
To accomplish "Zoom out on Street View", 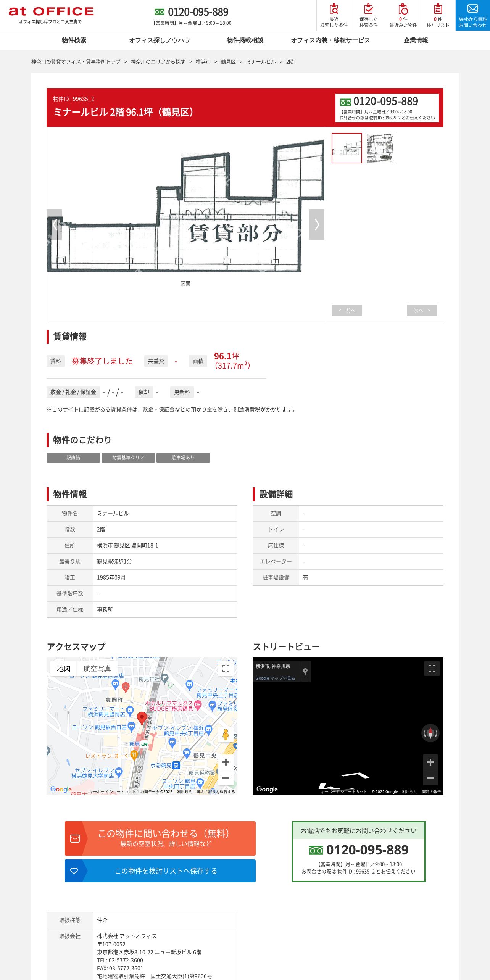I will coord(430,777).
